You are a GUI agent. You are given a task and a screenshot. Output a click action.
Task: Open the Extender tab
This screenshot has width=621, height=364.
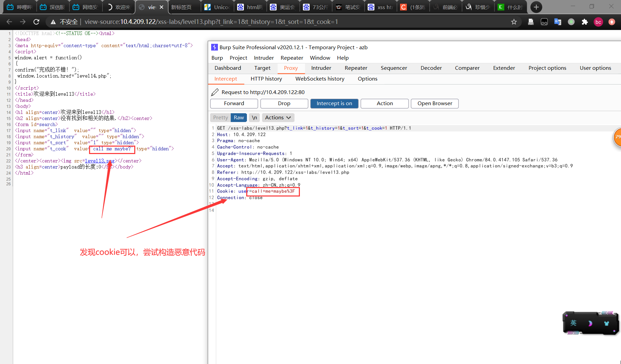[504, 68]
